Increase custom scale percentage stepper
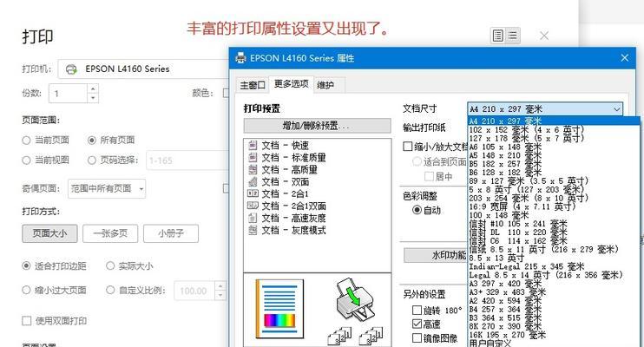This screenshot has height=347, width=644. [220, 286]
